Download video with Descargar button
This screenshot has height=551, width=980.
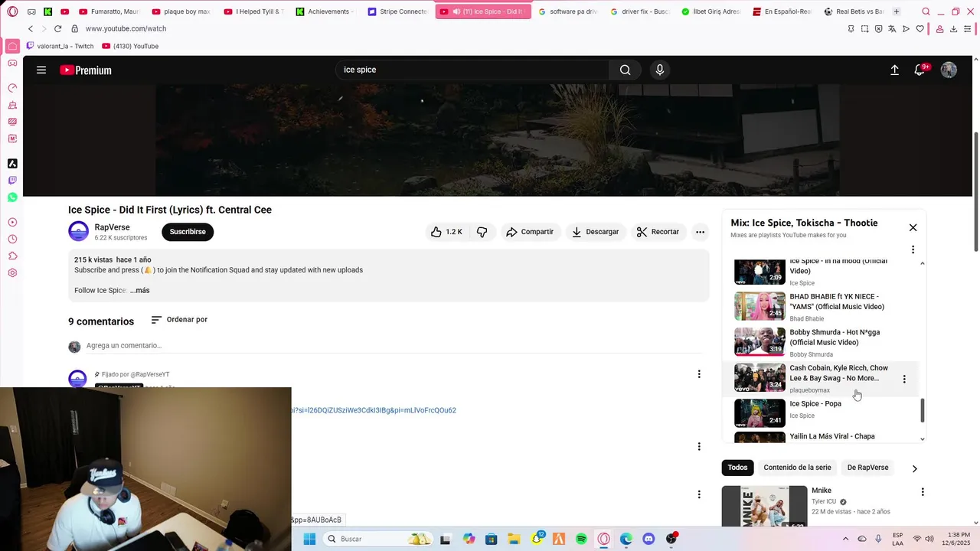point(595,232)
